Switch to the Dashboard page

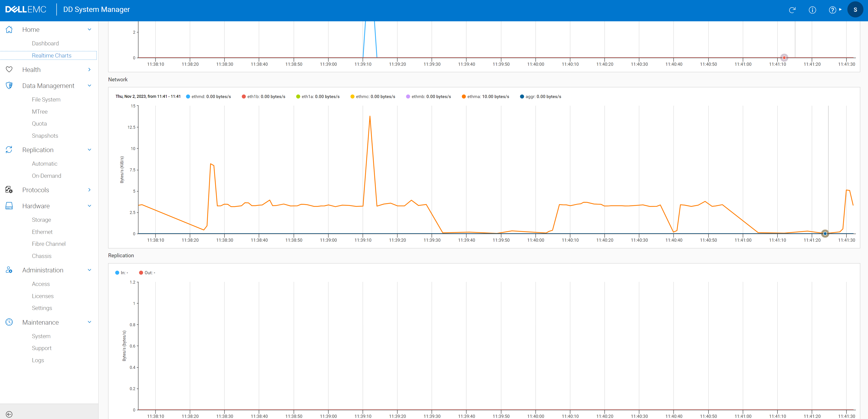point(45,43)
